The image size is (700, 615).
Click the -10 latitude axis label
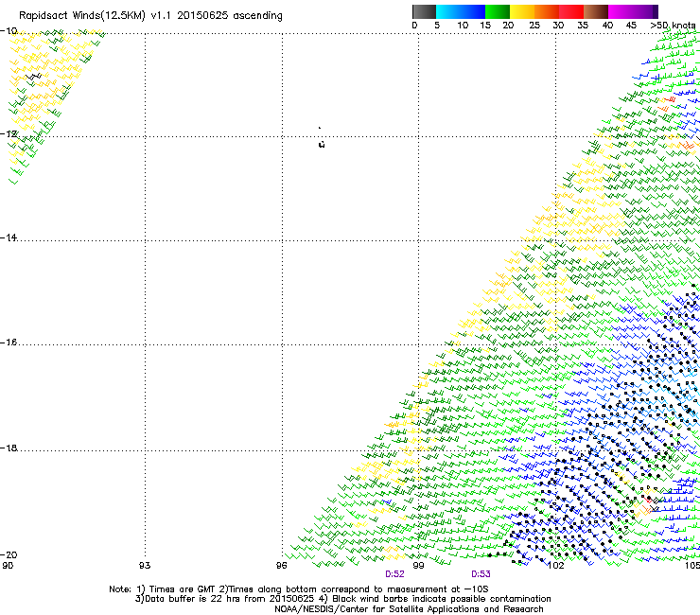pos(9,31)
